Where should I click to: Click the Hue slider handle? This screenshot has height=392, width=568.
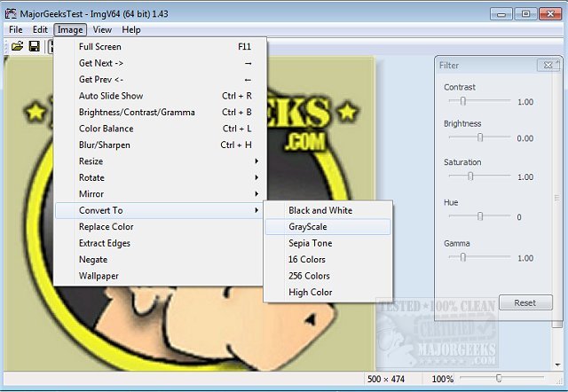coord(480,216)
